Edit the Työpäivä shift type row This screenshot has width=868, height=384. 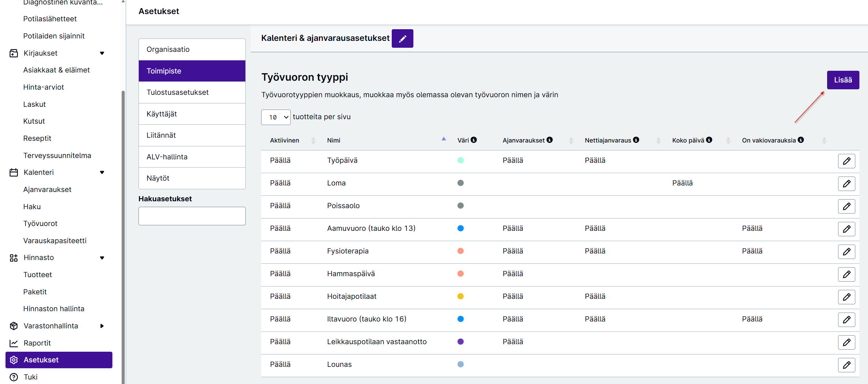846,161
